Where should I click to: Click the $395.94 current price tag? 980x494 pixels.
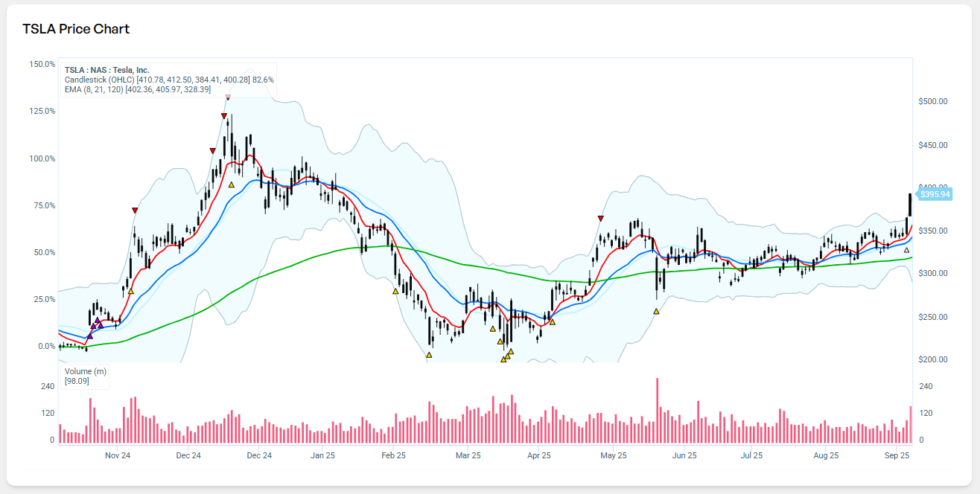(935, 194)
